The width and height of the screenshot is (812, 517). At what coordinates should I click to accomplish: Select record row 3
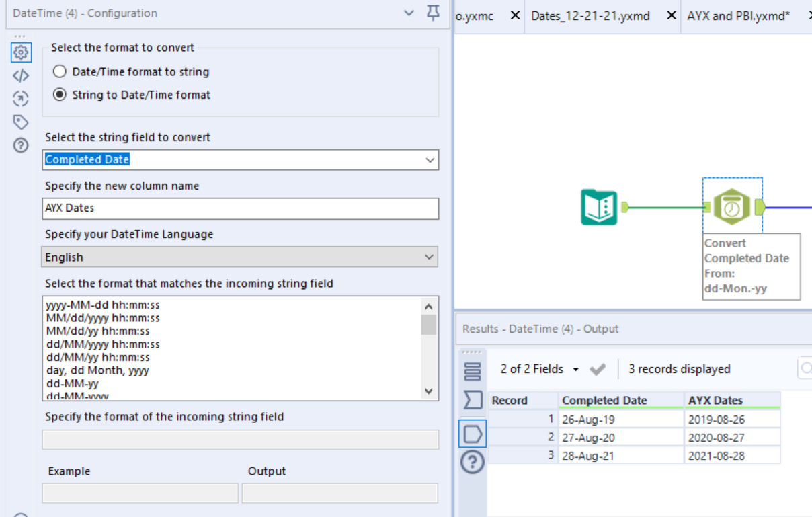pyautogui.click(x=523, y=455)
